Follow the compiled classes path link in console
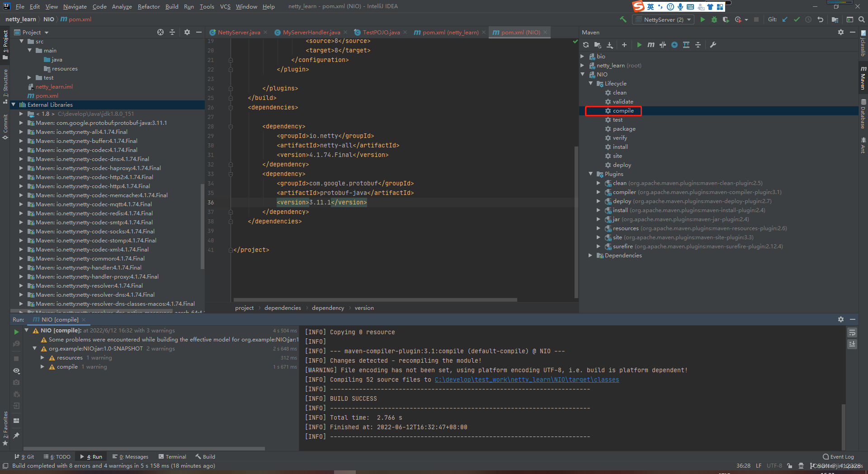 [x=526, y=379]
